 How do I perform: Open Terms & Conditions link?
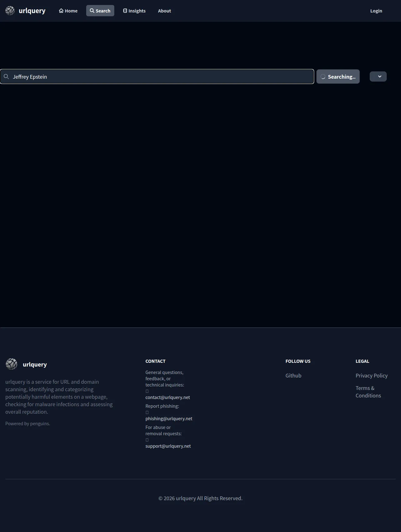coord(368,392)
